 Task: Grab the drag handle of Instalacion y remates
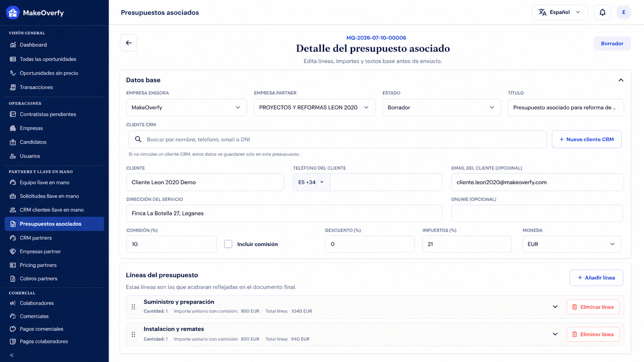click(x=133, y=334)
